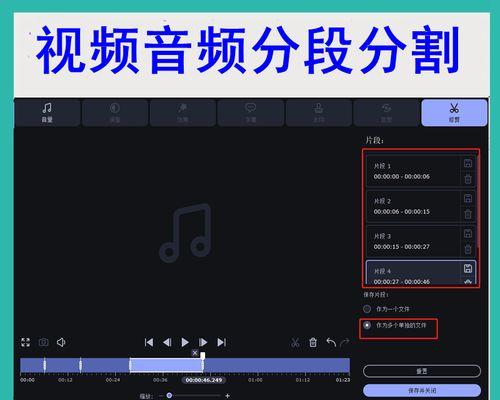Play the audio with the play button
The width and height of the screenshot is (500, 400).
[x=185, y=342]
